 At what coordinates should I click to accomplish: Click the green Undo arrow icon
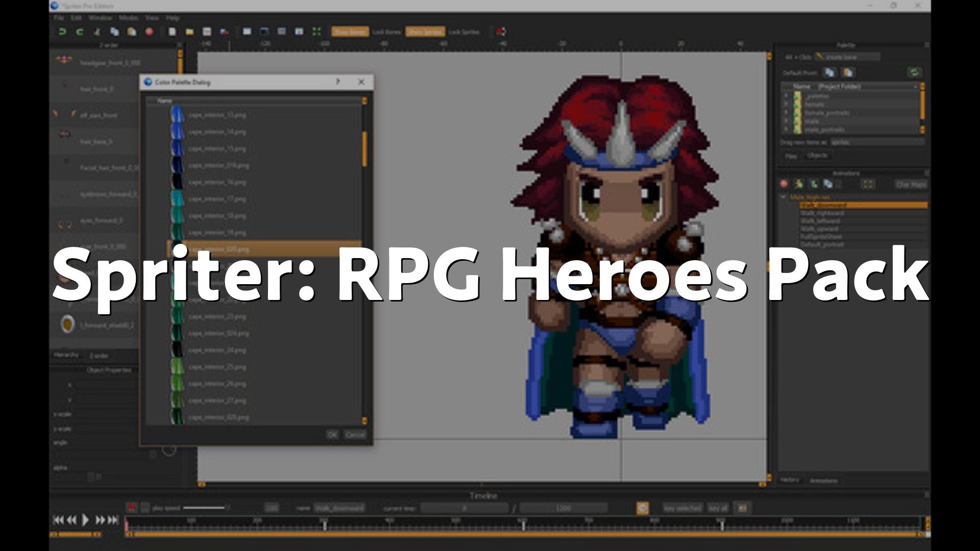(x=62, y=32)
